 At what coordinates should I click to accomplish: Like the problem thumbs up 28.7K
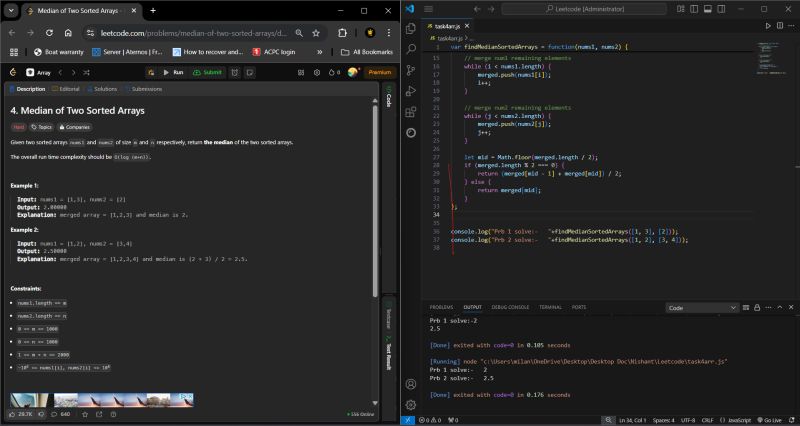pos(20,414)
